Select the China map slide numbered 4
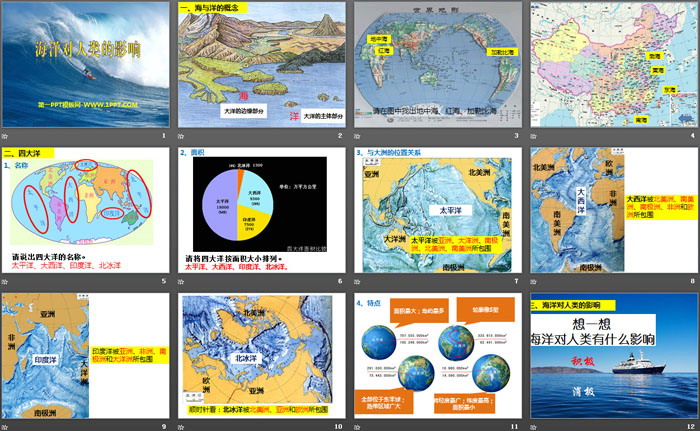Screen dimensions: 700x431 (612, 64)
